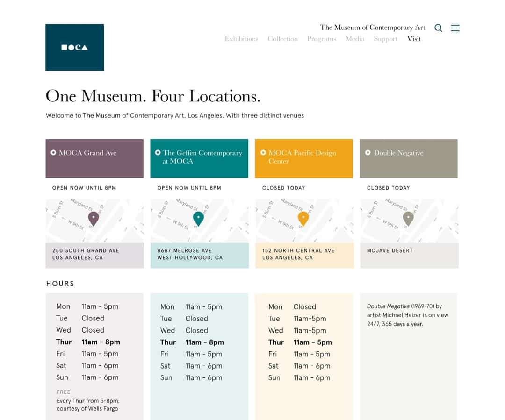Screen dimensions: 505x420
Task: Select the orange MOCA Pacific Design Center card
Action: coord(304,158)
